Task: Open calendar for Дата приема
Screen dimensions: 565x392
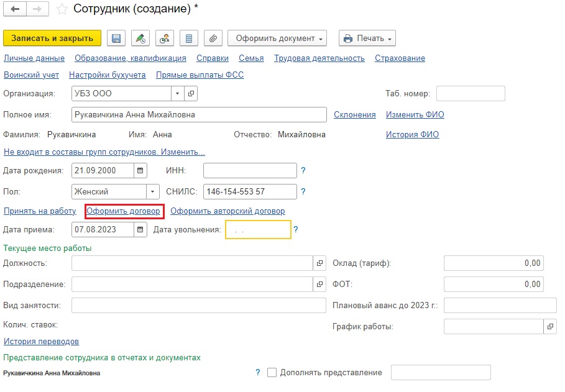Action: 140,229
